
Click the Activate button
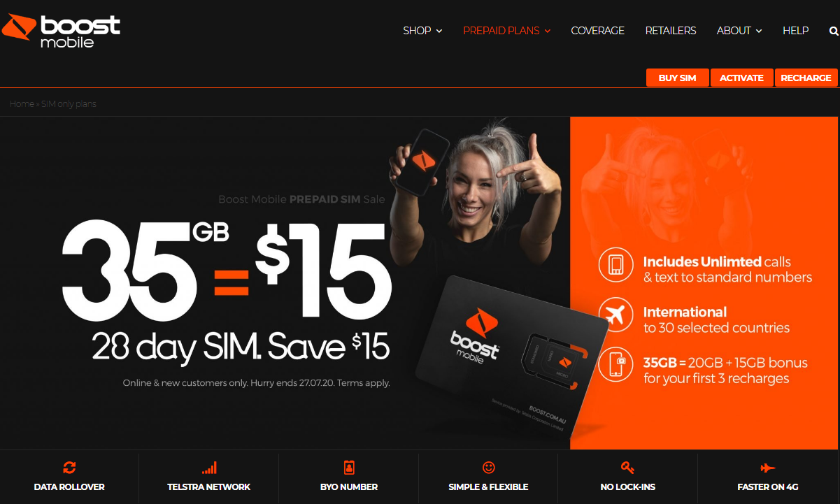(742, 78)
